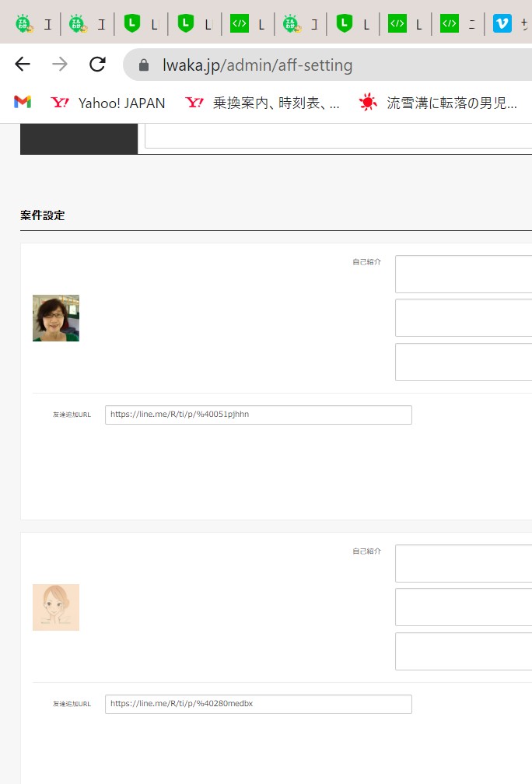Switch to the first green code-icon tab
The image size is (532, 784).
(x=248, y=23)
